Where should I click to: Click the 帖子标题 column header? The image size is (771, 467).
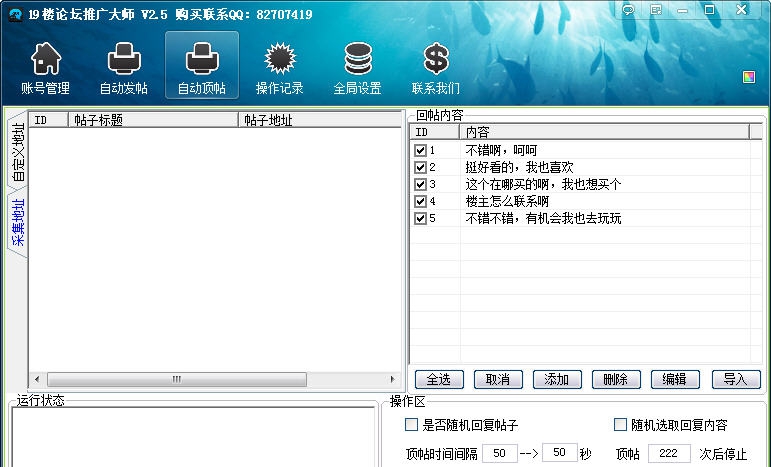[x=153, y=120]
